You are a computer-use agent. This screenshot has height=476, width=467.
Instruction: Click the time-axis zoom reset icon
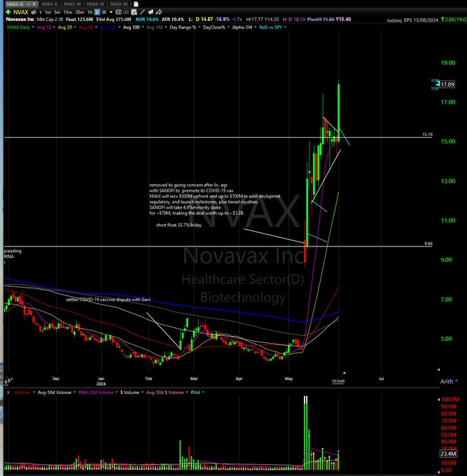(x=8, y=381)
